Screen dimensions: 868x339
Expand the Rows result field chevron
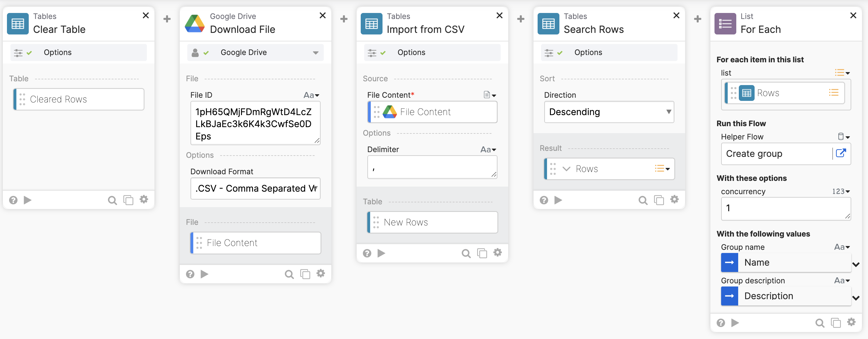click(x=566, y=169)
